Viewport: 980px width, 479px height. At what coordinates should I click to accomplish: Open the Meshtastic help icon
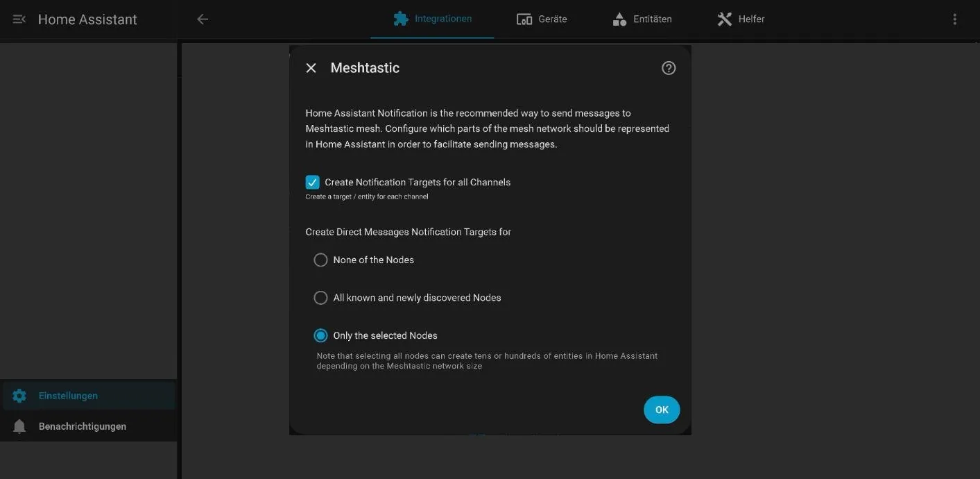[669, 68]
